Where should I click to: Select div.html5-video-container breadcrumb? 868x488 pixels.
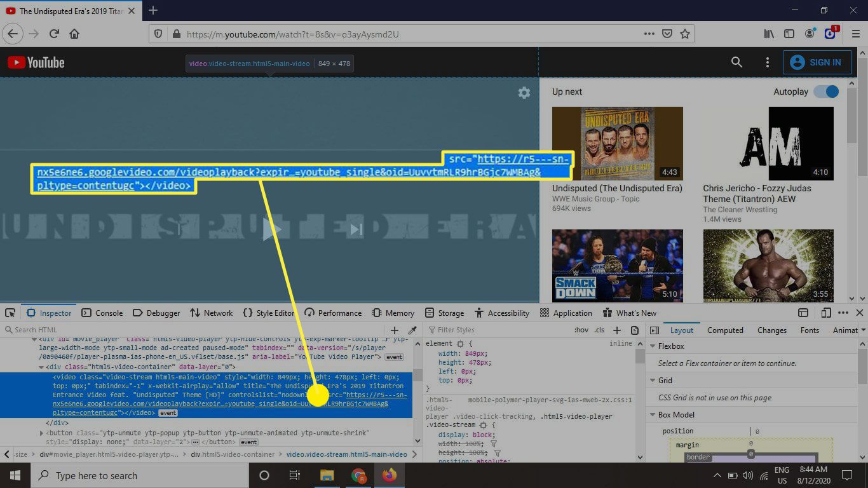coord(233,454)
